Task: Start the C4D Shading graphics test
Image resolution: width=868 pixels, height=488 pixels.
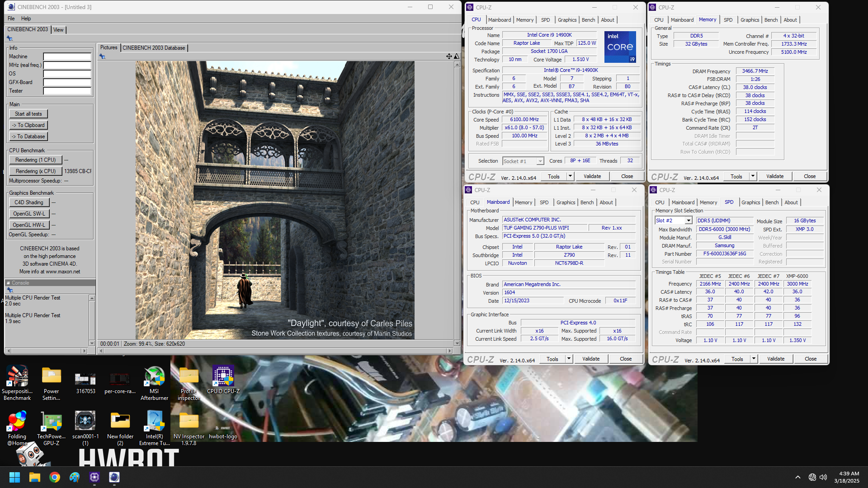Action: (29, 202)
